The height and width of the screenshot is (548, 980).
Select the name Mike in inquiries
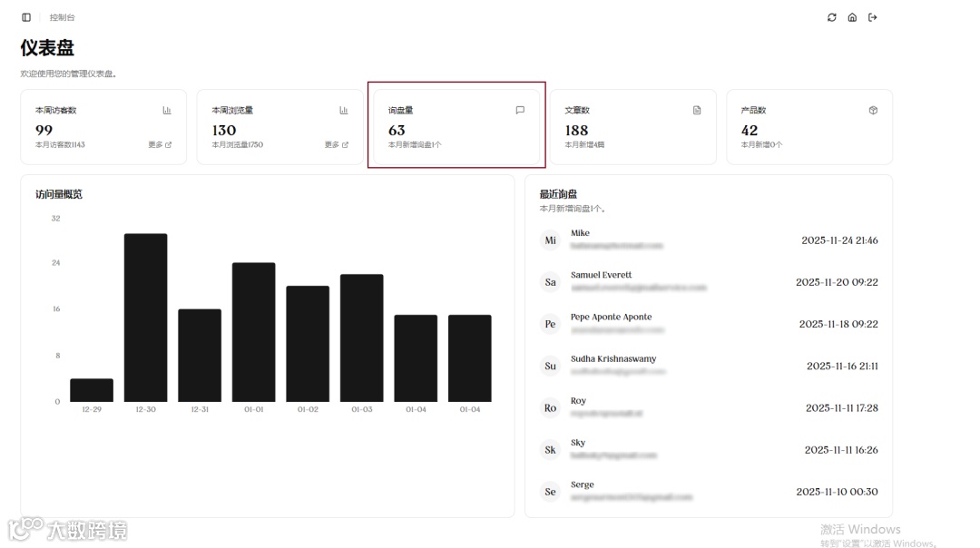pos(580,233)
